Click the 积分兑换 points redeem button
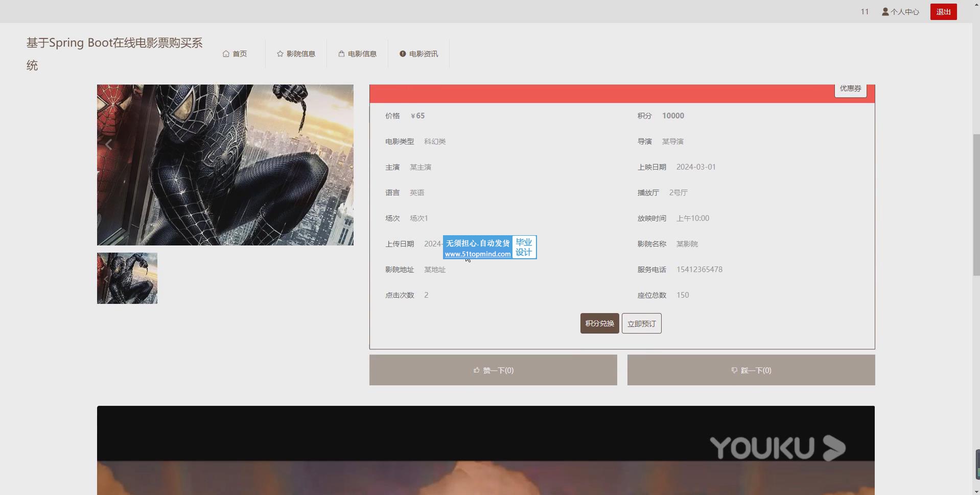The height and width of the screenshot is (495, 980). pos(599,324)
